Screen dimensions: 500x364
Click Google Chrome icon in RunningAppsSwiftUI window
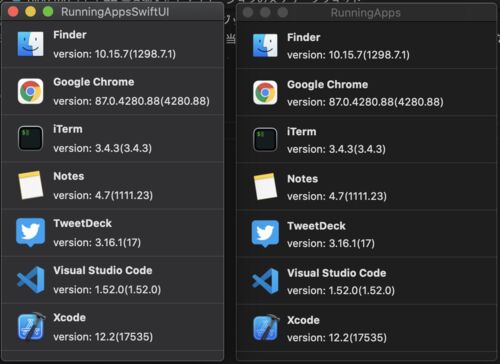(30, 91)
